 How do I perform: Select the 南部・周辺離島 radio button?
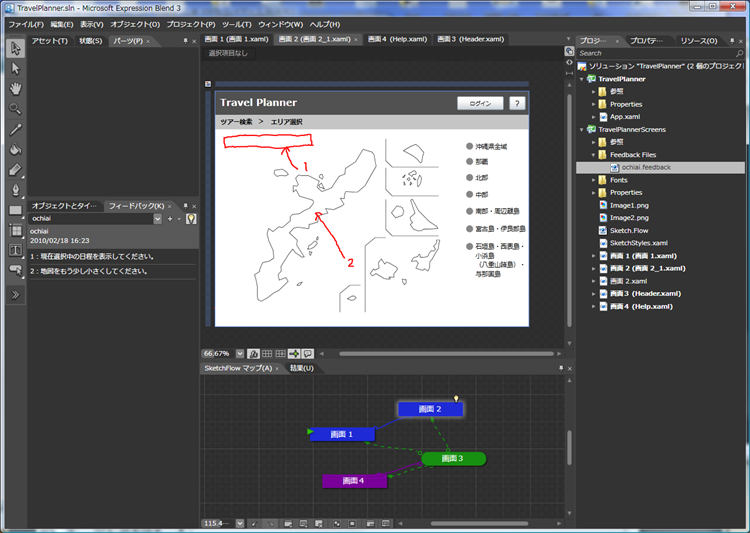pos(469,211)
